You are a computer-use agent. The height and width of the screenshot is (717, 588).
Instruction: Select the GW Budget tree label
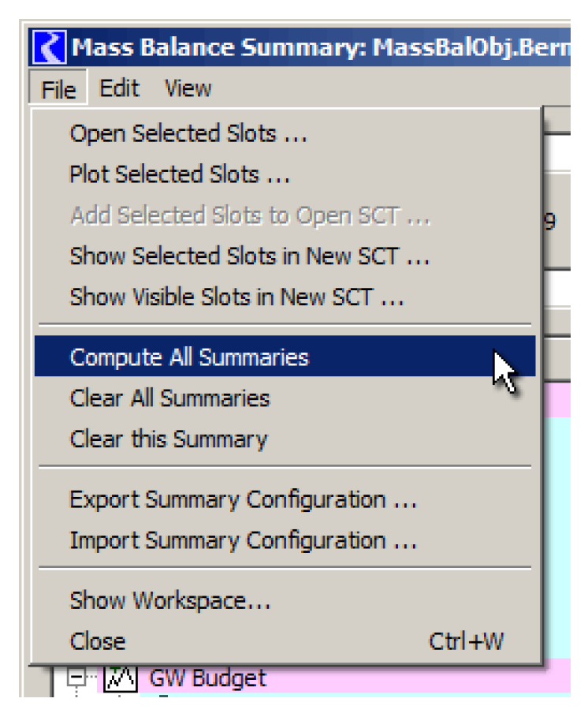(x=207, y=678)
